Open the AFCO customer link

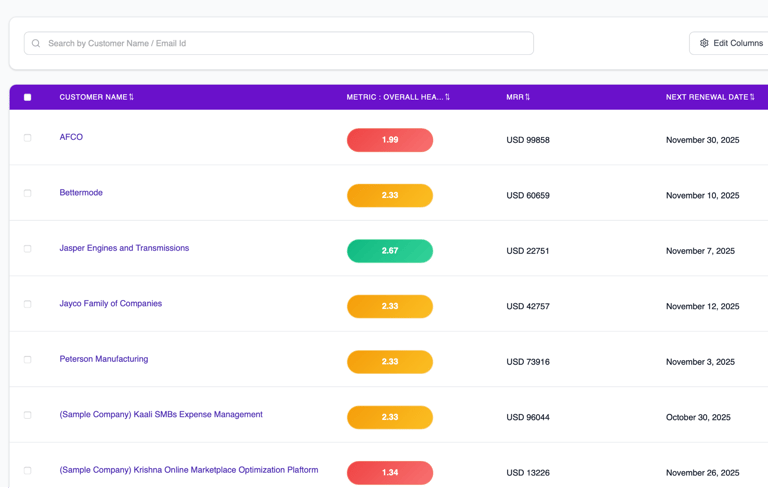click(x=71, y=137)
